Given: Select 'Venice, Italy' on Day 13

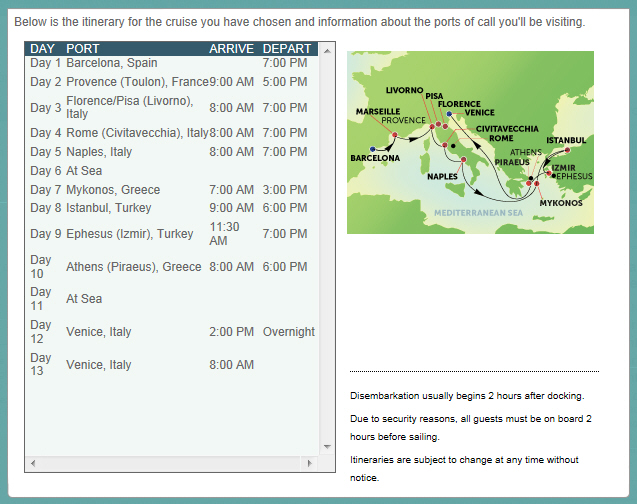Looking at the screenshot, I should [99, 365].
